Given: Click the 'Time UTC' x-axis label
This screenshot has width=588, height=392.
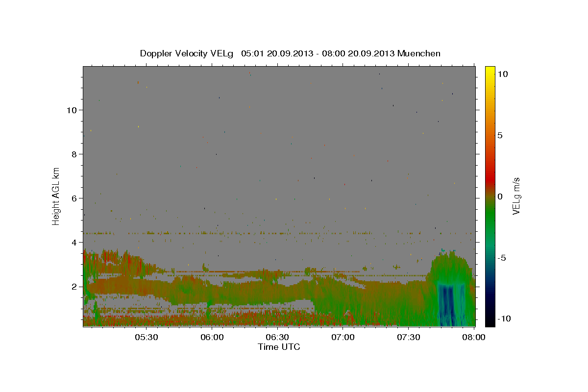Looking at the screenshot, I should pos(279,347).
